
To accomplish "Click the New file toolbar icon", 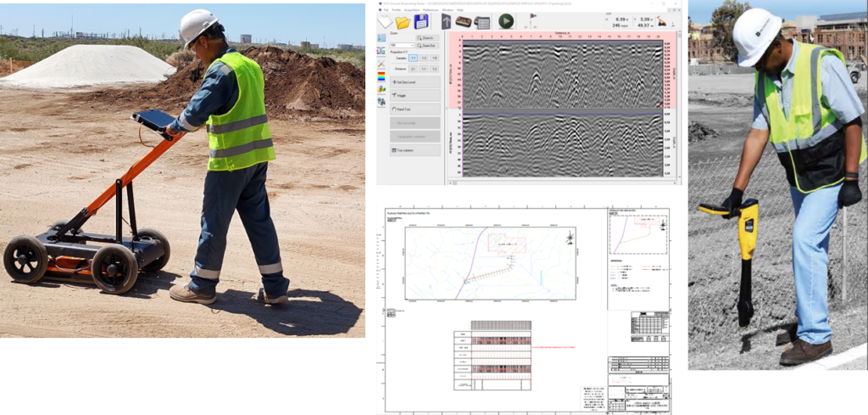I will point(384,22).
